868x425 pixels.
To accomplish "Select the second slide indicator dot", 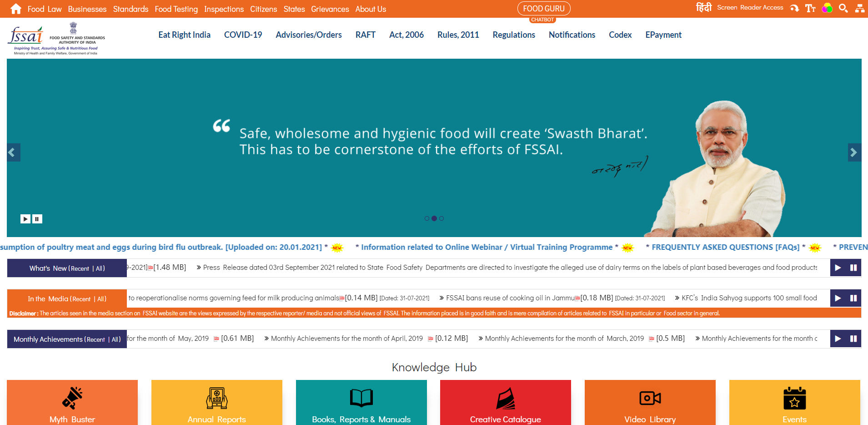I will pyautogui.click(x=434, y=218).
